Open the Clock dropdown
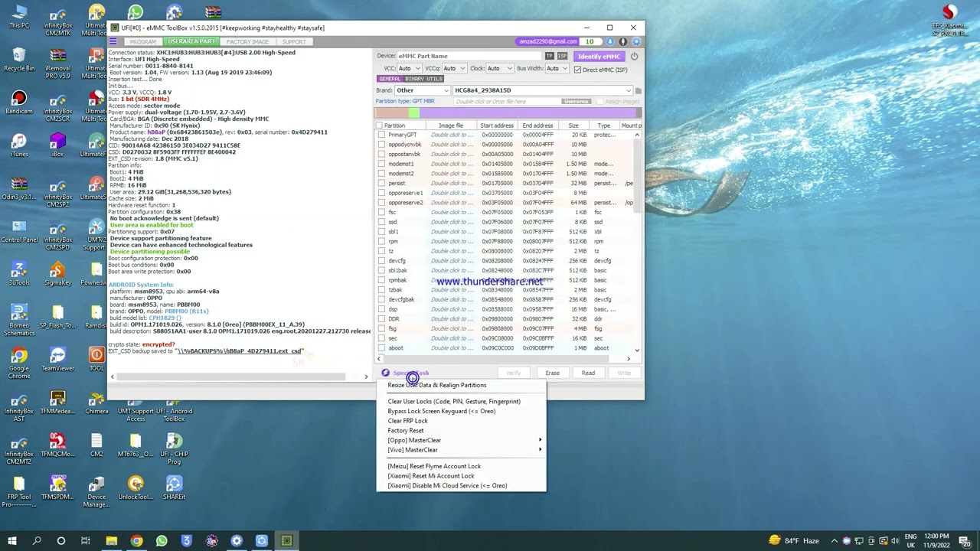980x551 pixels. 499,69
